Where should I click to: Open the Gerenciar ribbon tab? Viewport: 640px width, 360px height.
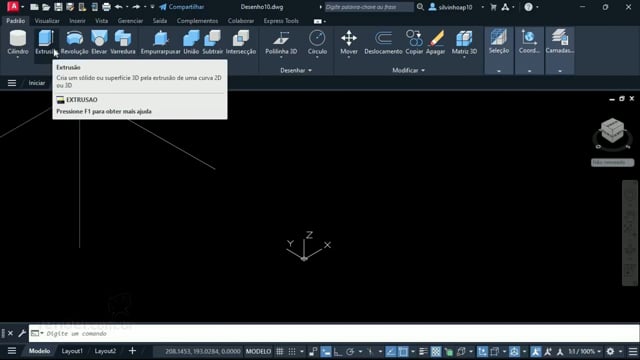[x=130, y=21]
